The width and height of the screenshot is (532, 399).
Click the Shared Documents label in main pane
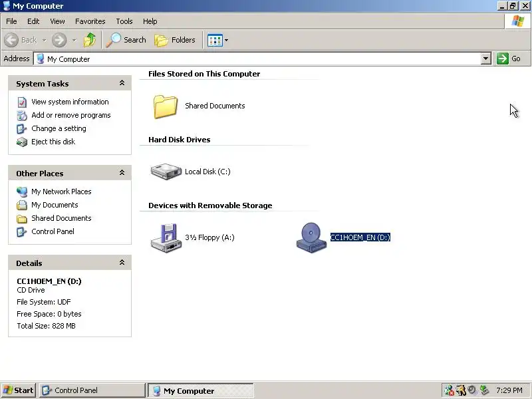coord(215,106)
